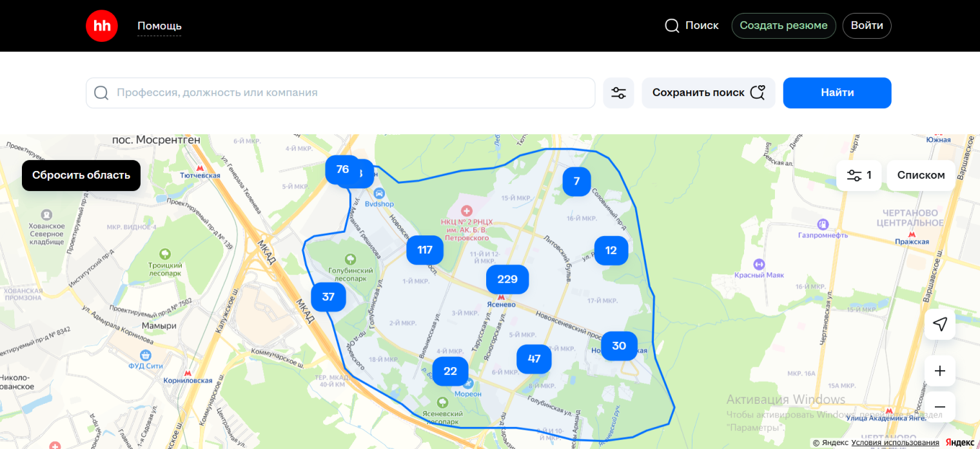Viewport: 980px width, 449px height.
Task: Click the map geolocation arrow button
Action: click(939, 324)
